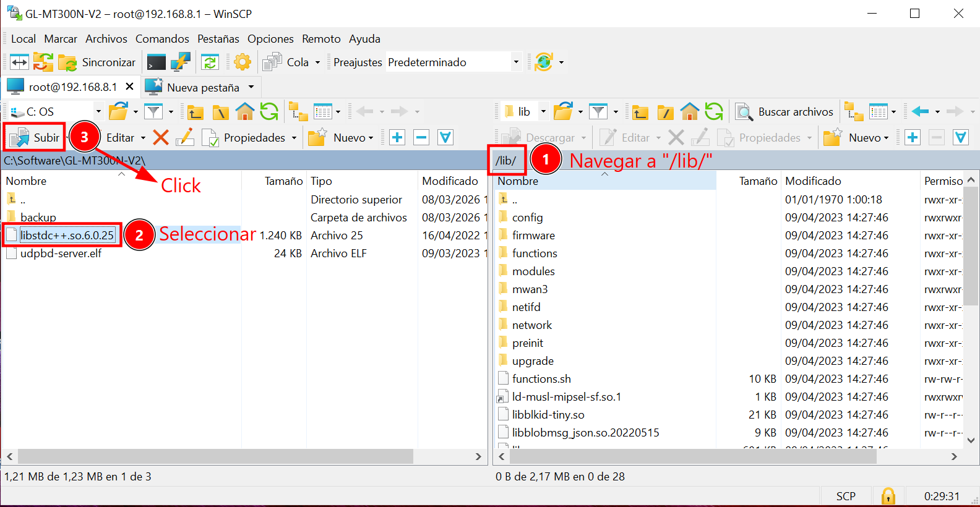Screen dimensions: 980x507
Task: Sort remote files by Modificado column
Action: (813, 181)
